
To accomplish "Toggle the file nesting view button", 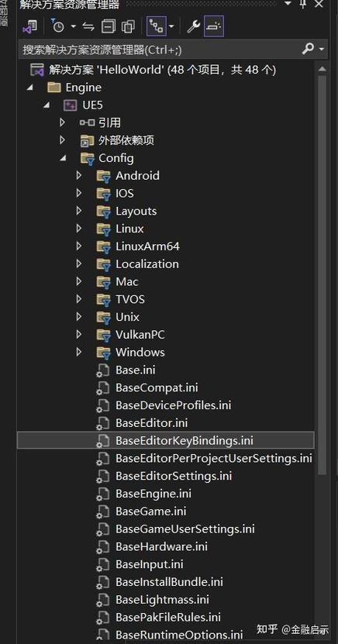I will click(x=157, y=26).
